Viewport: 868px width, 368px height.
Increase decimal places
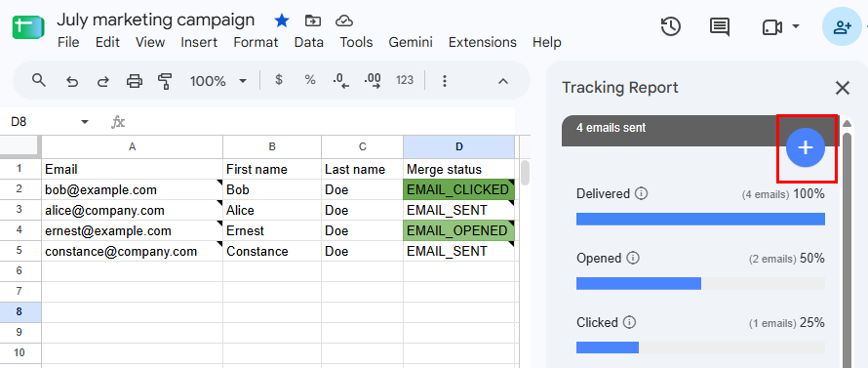coord(372,81)
